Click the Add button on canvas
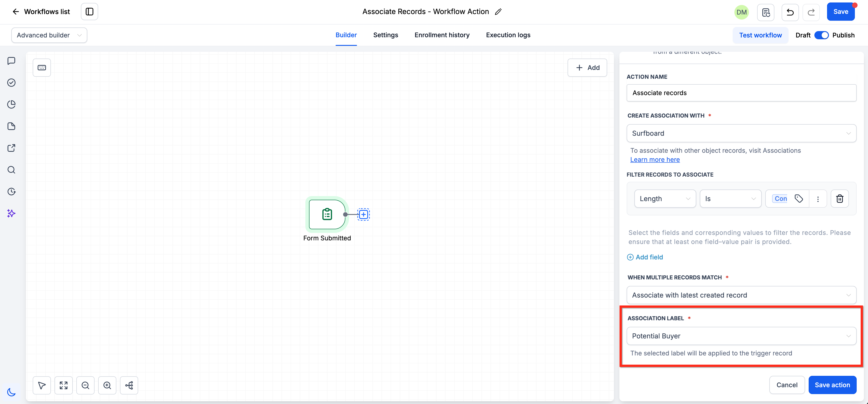The width and height of the screenshot is (868, 404). click(x=587, y=68)
